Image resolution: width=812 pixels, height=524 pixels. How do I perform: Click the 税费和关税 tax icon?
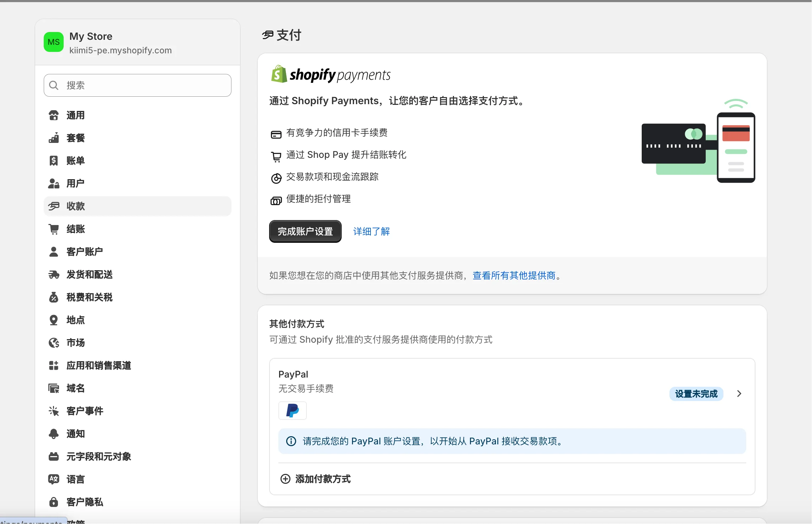(54, 297)
